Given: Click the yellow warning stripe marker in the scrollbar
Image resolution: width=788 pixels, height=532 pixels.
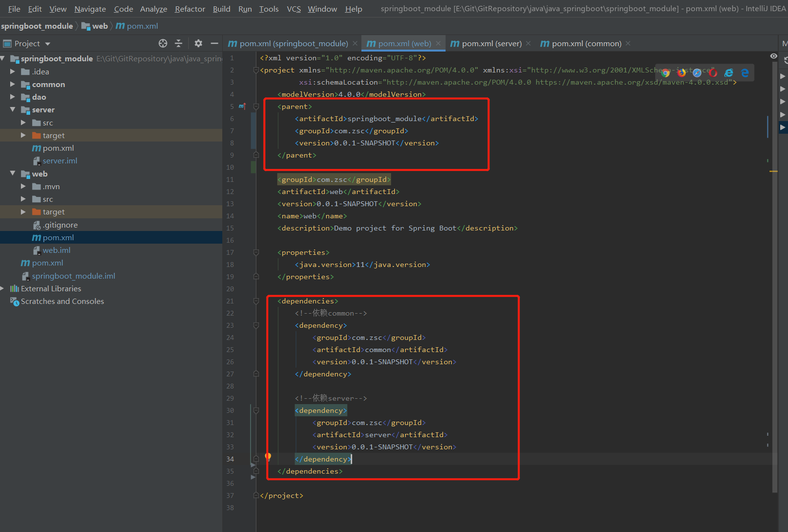Looking at the screenshot, I should 773,171.
